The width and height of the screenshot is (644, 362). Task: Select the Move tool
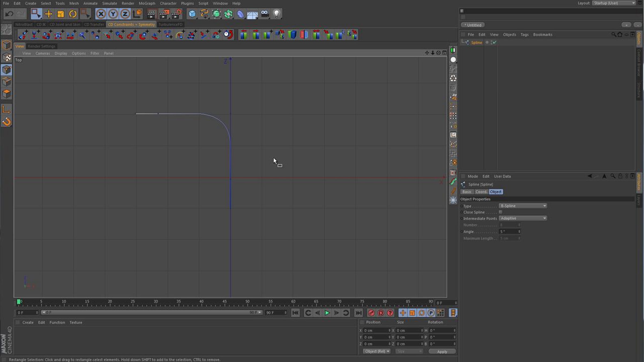pyautogui.click(x=49, y=14)
